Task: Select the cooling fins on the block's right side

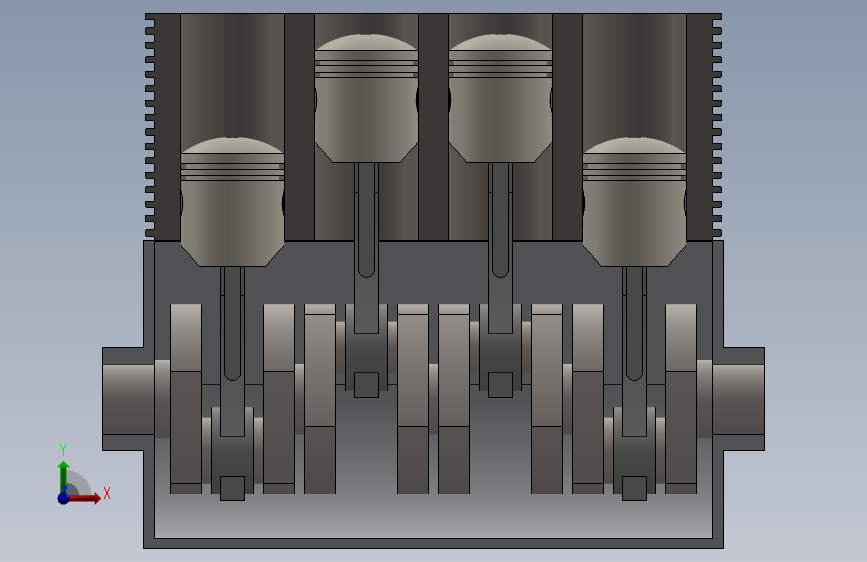Action: [717, 127]
